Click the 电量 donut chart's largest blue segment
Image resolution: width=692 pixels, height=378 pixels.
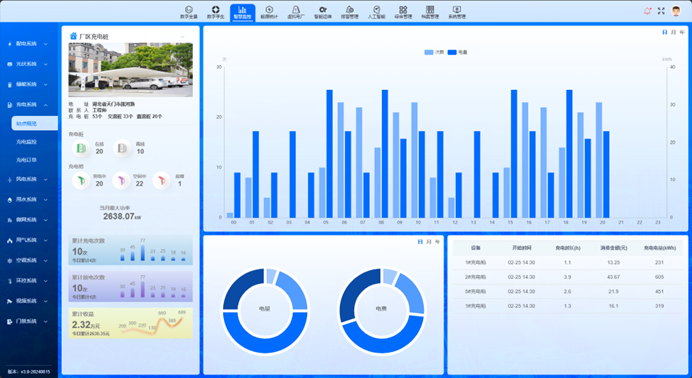(265, 332)
